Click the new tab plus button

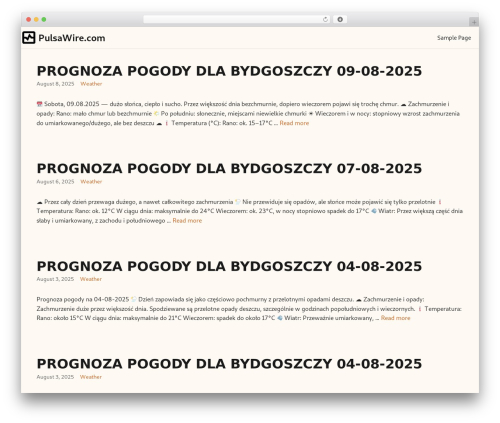(x=474, y=22)
